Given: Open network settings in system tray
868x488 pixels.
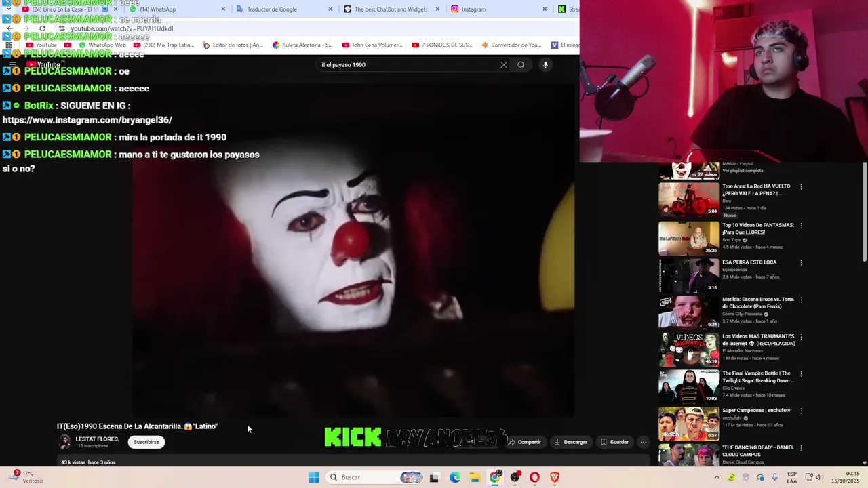Looking at the screenshot, I should 808,477.
